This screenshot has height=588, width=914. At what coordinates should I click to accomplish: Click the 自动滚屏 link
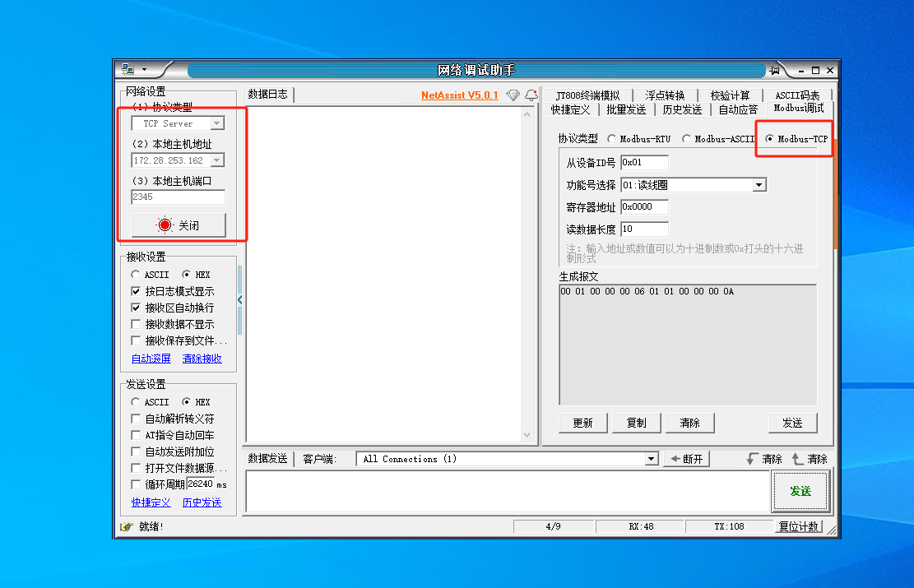[151, 359]
